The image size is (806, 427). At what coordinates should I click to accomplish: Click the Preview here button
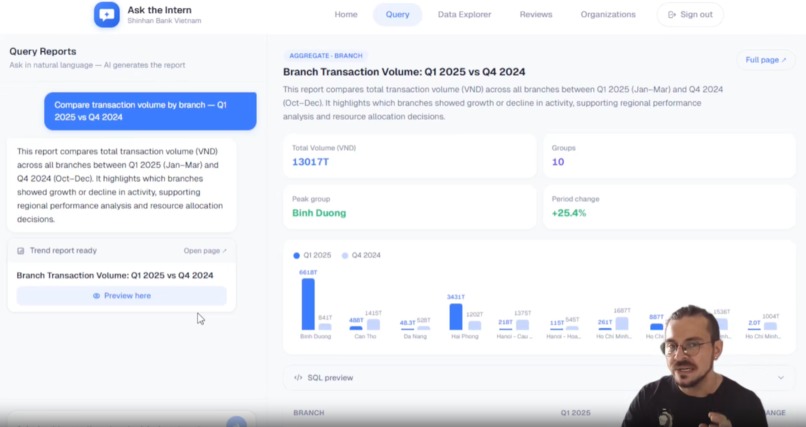(121, 295)
